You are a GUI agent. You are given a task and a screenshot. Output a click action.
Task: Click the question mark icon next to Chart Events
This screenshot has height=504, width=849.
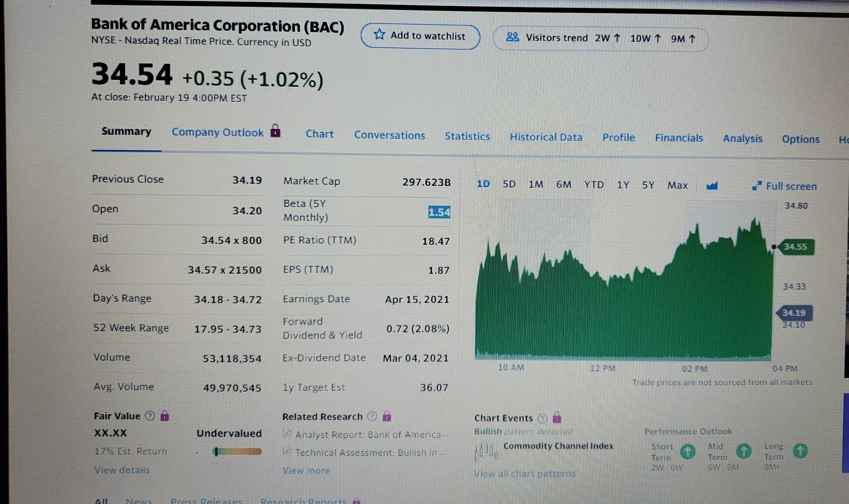point(542,419)
